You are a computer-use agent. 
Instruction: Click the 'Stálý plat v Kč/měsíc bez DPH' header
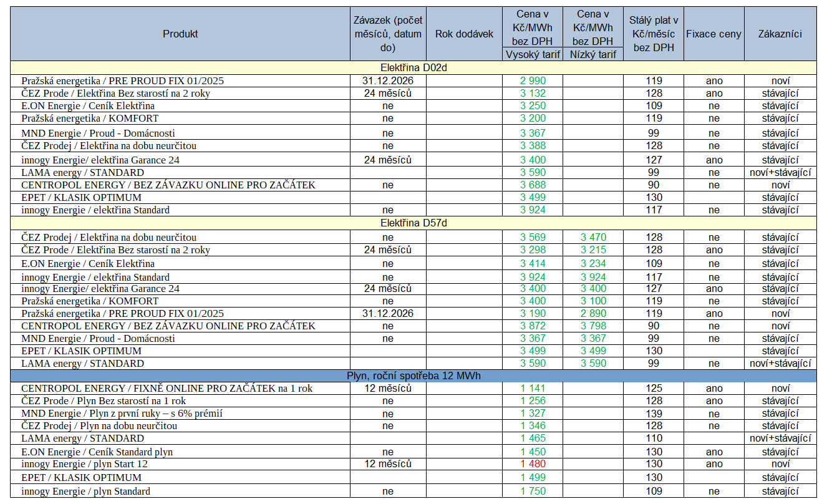coord(654,34)
